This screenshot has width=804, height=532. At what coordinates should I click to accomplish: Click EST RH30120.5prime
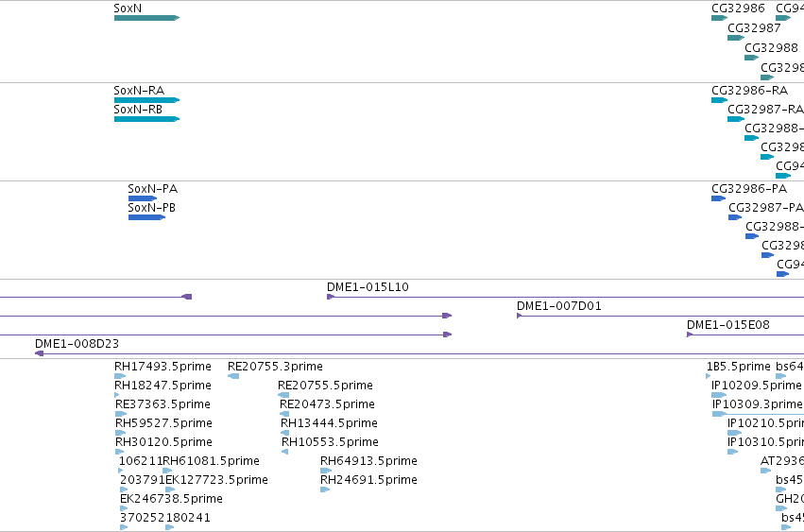tap(119, 452)
